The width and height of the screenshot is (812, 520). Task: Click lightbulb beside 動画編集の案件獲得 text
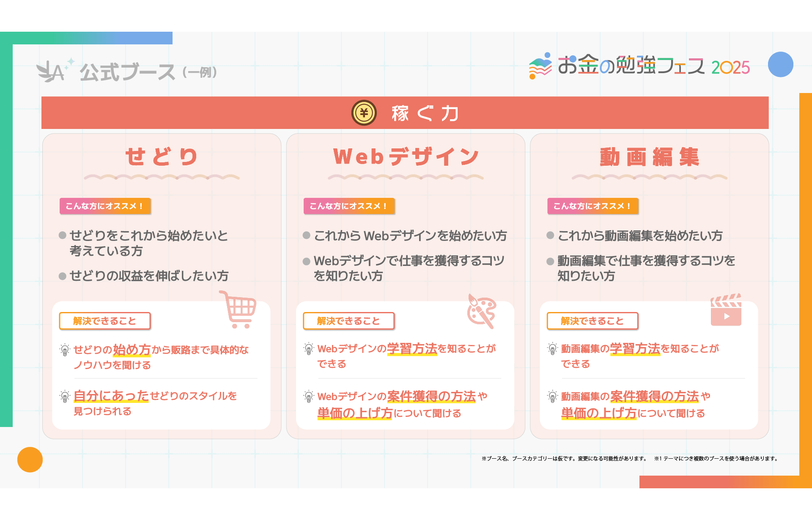(x=552, y=397)
